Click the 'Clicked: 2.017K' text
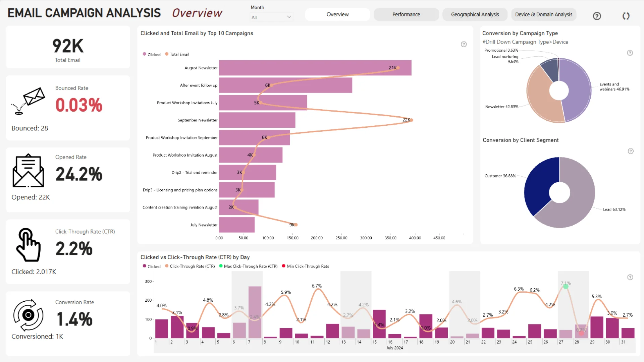 tap(34, 272)
